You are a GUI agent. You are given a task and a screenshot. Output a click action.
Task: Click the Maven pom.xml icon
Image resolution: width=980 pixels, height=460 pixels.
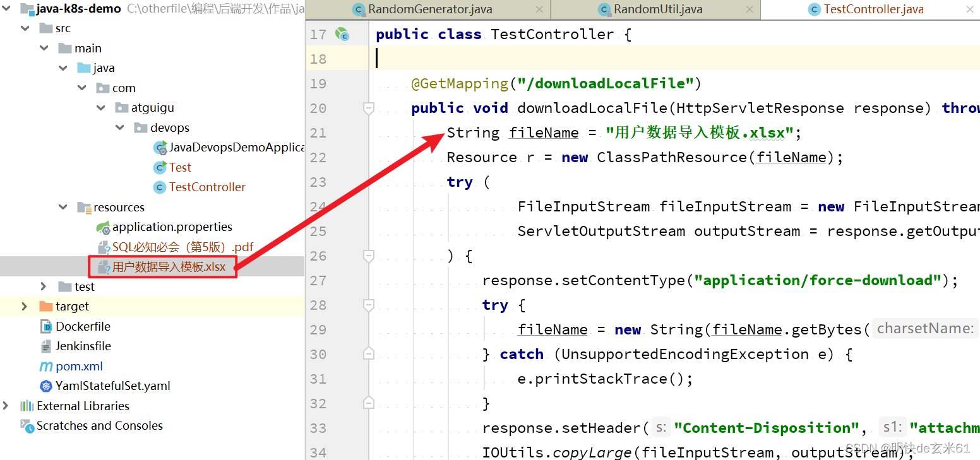point(45,366)
